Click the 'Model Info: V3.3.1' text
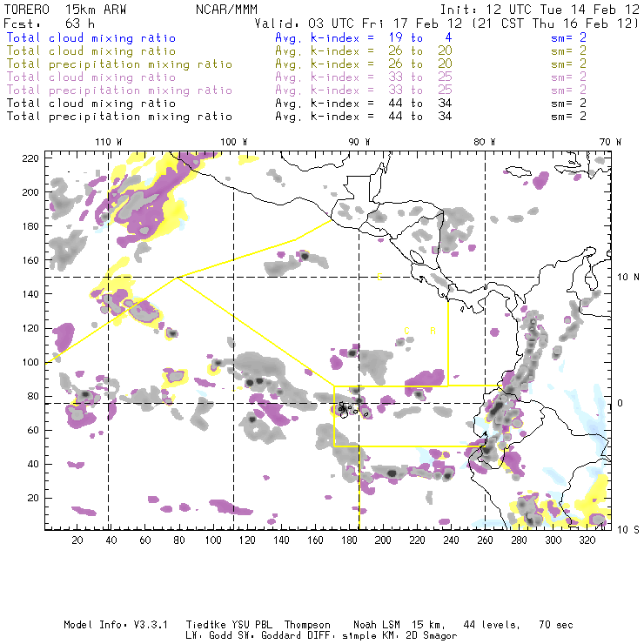 click(116, 625)
